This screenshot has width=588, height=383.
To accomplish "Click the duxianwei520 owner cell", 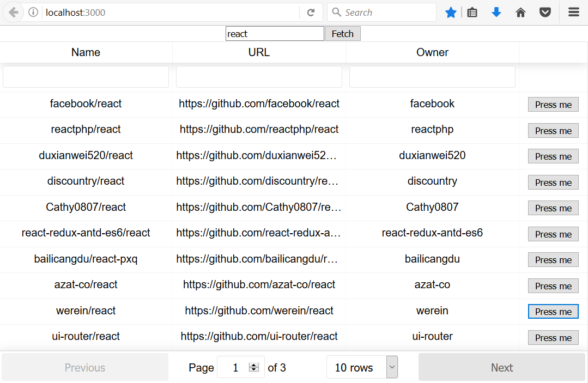I will [x=432, y=155].
